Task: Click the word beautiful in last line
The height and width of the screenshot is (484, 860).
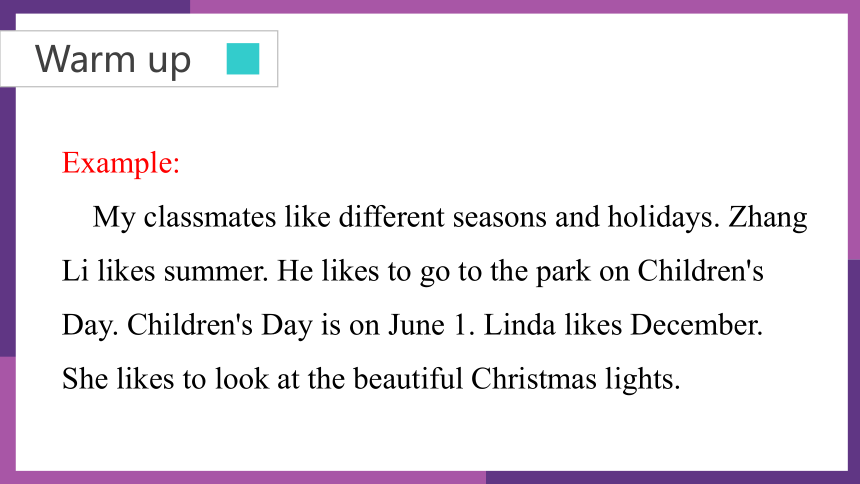Action: pyautogui.click(x=408, y=378)
